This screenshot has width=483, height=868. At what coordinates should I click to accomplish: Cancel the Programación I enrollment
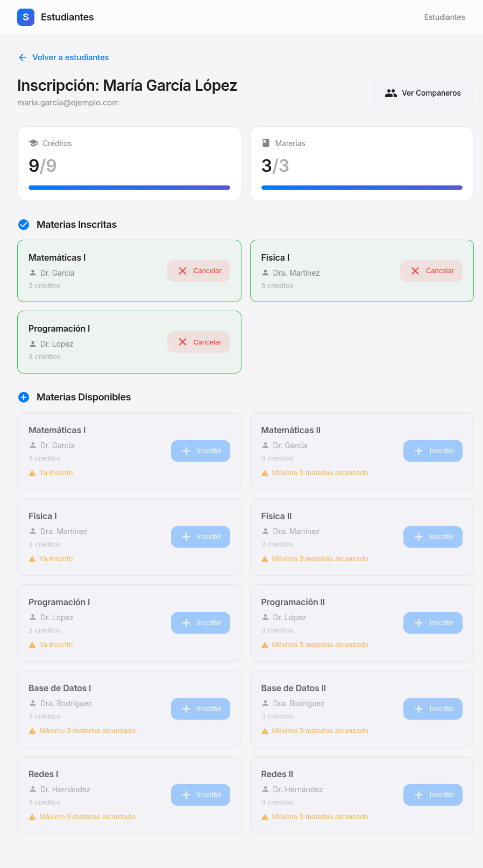[198, 342]
